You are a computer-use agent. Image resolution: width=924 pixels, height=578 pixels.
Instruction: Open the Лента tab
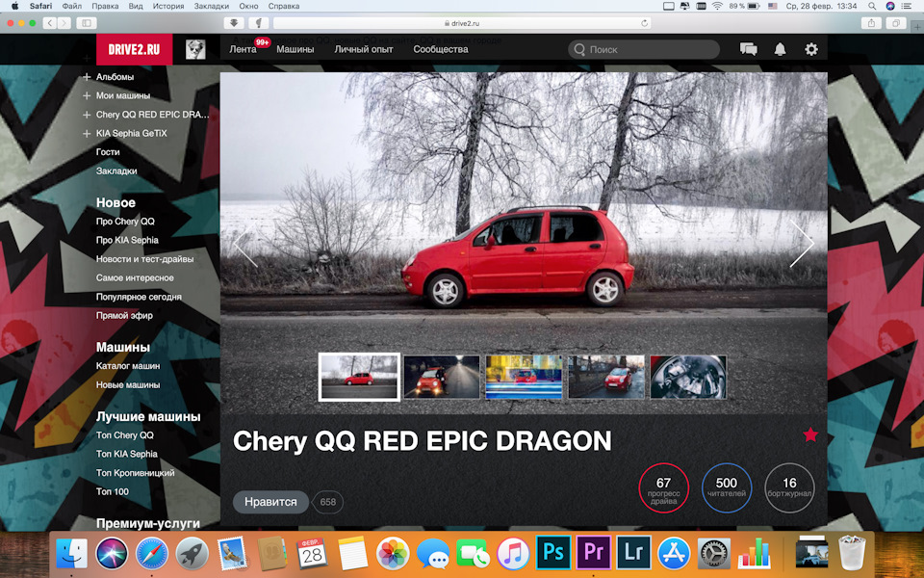pyautogui.click(x=243, y=49)
